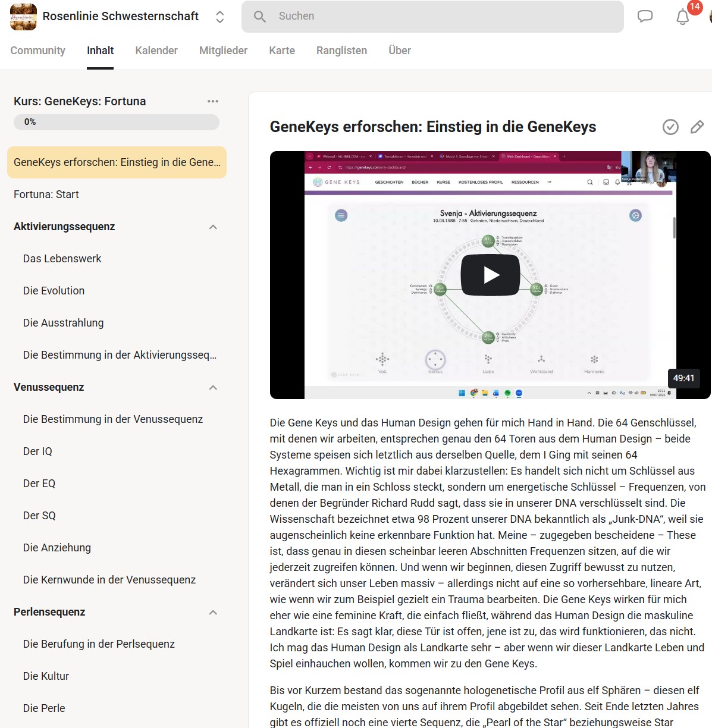Image resolution: width=712 pixels, height=728 pixels.
Task: Focus the Suchen search field
Action: (432, 16)
